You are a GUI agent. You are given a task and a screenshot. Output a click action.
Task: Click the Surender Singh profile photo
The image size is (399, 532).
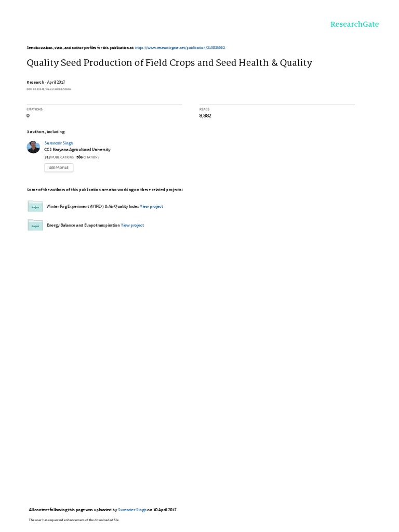click(x=33, y=147)
